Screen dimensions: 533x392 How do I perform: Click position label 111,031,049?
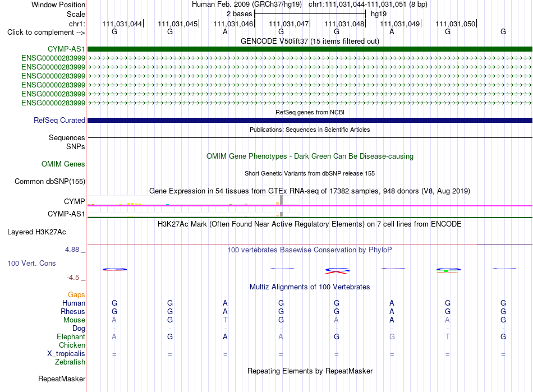pos(399,24)
